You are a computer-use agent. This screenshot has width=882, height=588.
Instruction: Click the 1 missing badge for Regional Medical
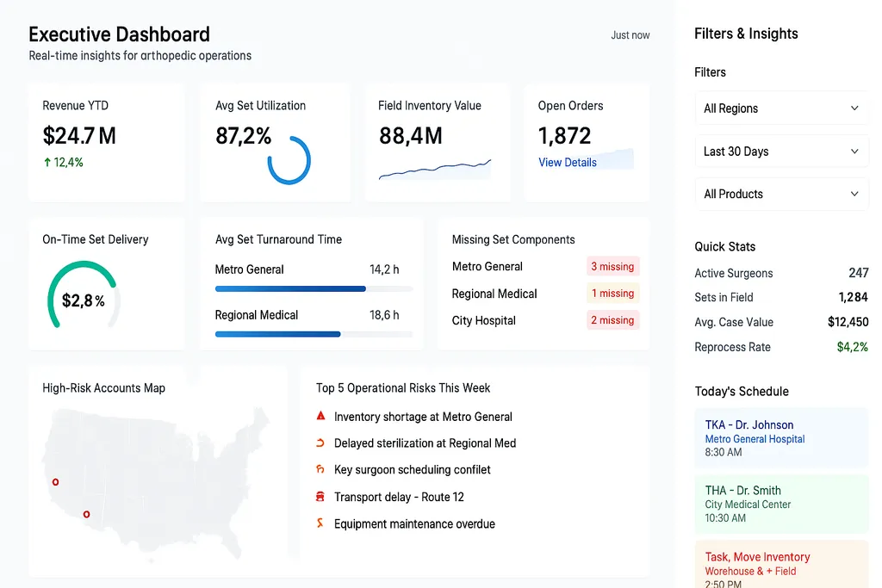612,294
